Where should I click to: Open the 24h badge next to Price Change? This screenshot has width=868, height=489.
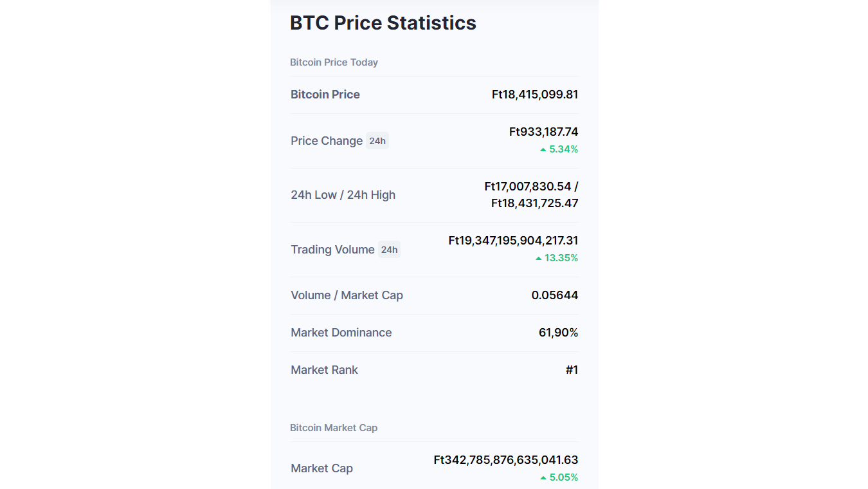(x=377, y=141)
